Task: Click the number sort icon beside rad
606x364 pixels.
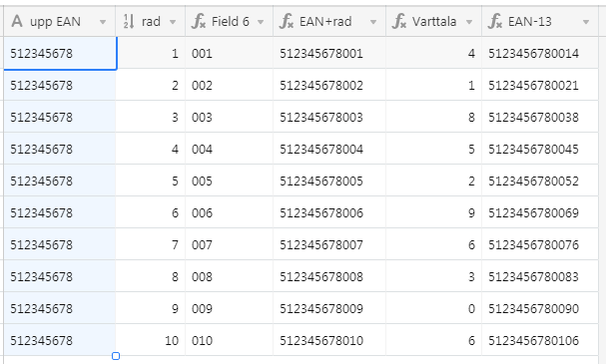Action: point(129,21)
